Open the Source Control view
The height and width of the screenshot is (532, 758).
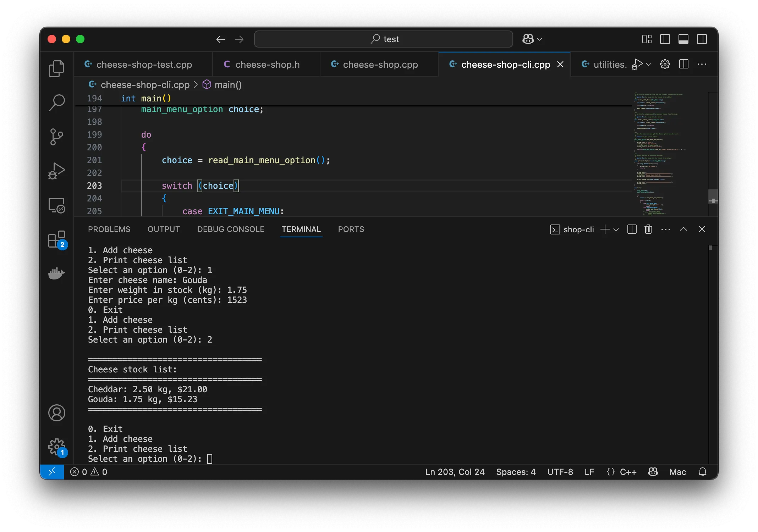56,137
